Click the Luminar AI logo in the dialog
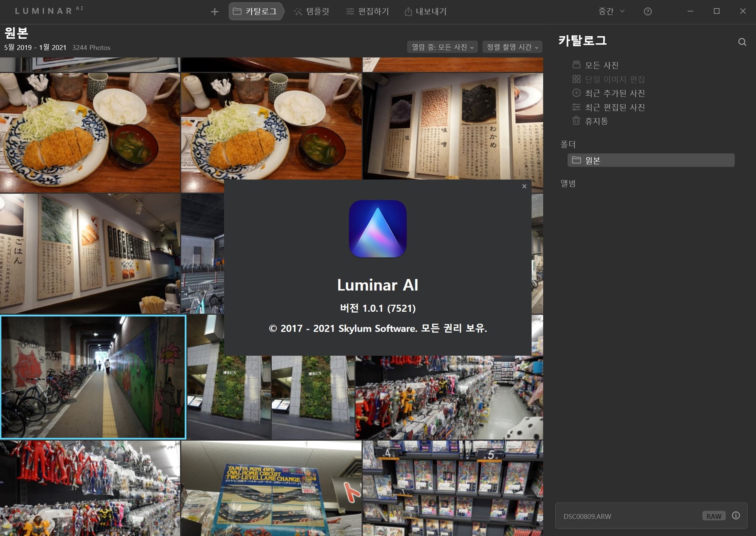This screenshot has height=536, width=756. 378,229
